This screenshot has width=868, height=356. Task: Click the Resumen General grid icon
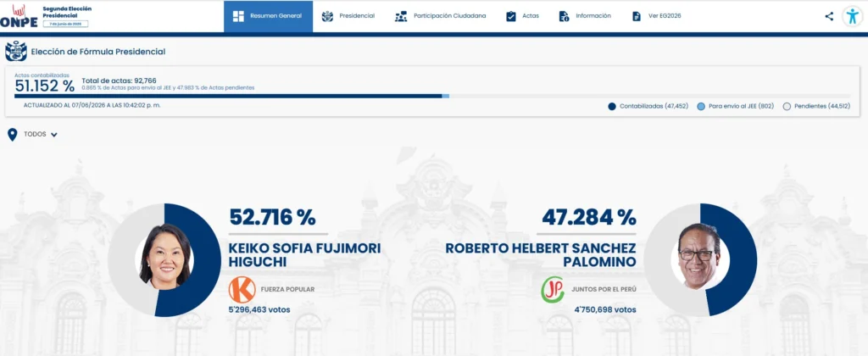coord(238,16)
